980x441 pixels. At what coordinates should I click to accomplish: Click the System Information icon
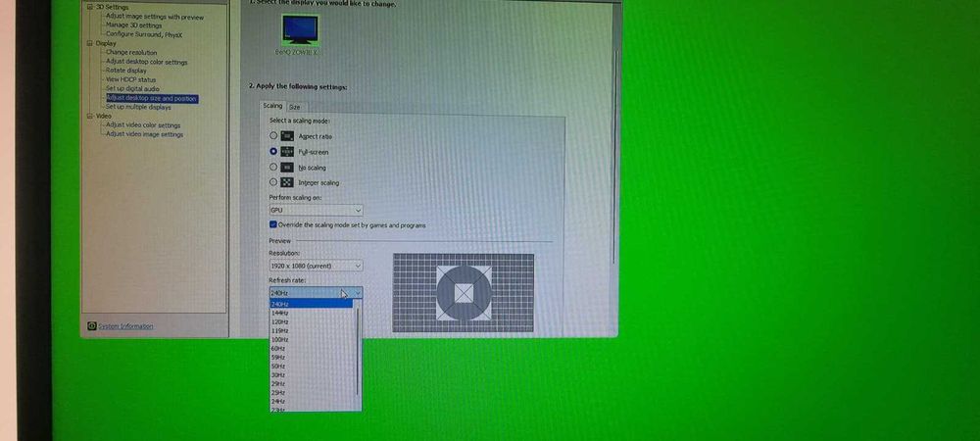(x=92, y=325)
